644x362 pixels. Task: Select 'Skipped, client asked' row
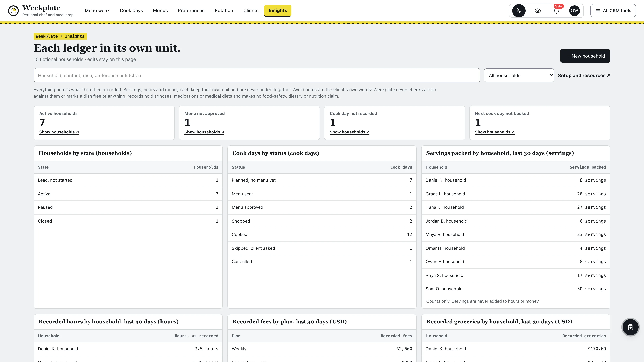point(322,248)
